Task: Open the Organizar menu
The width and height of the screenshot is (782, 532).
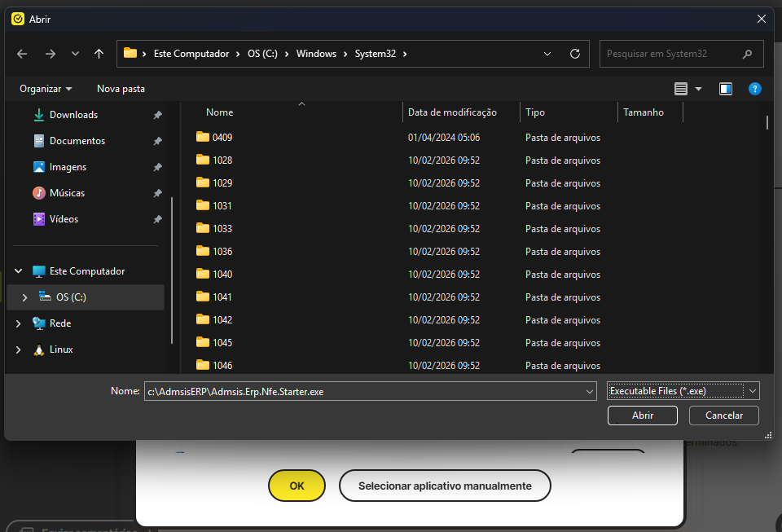Action: [x=46, y=89]
